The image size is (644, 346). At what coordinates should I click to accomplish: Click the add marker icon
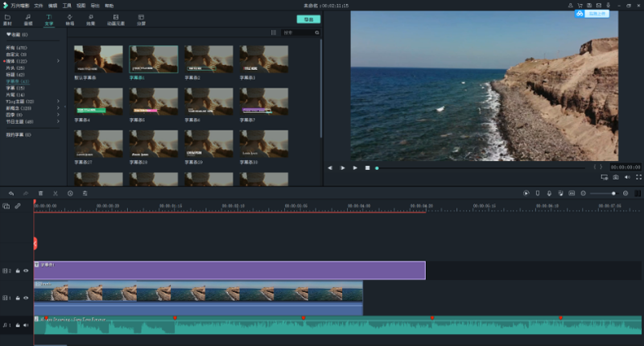click(x=538, y=193)
